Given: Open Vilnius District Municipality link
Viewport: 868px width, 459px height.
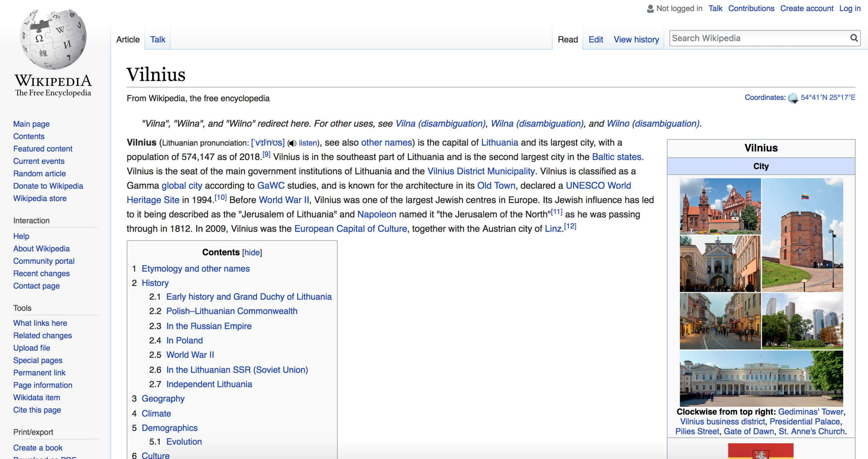Looking at the screenshot, I should pyautogui.click(x=481, y=171).
